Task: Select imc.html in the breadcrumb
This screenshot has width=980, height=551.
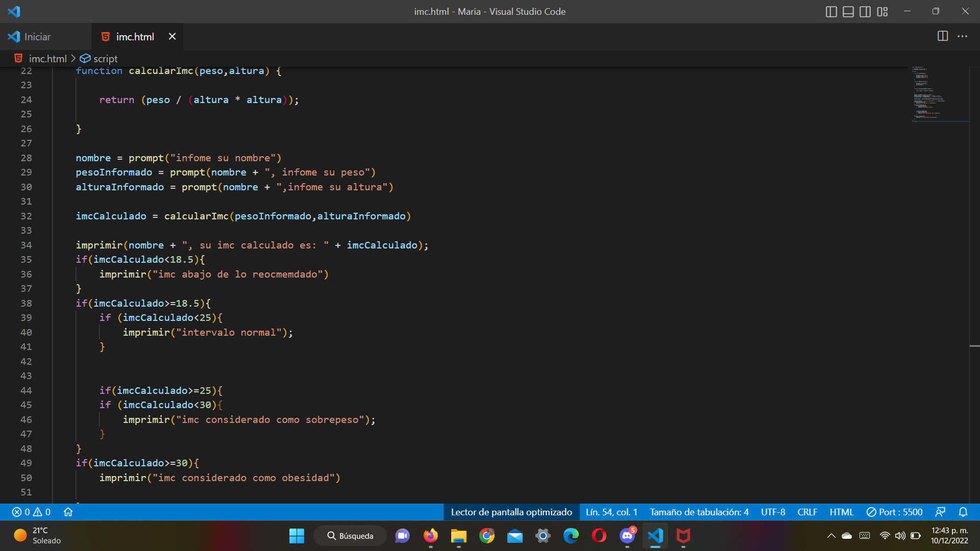Action: [47, 59]
